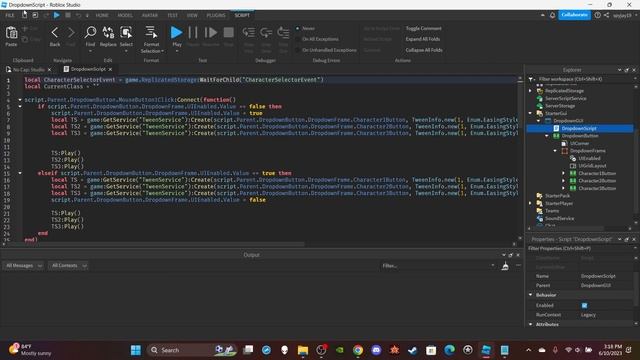Click the notifications bell icon
640x360 pixels.
tap(552, 15)
